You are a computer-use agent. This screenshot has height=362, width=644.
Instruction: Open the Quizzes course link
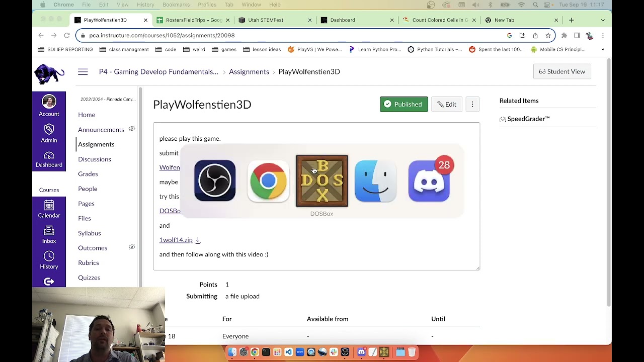[89, 278]
